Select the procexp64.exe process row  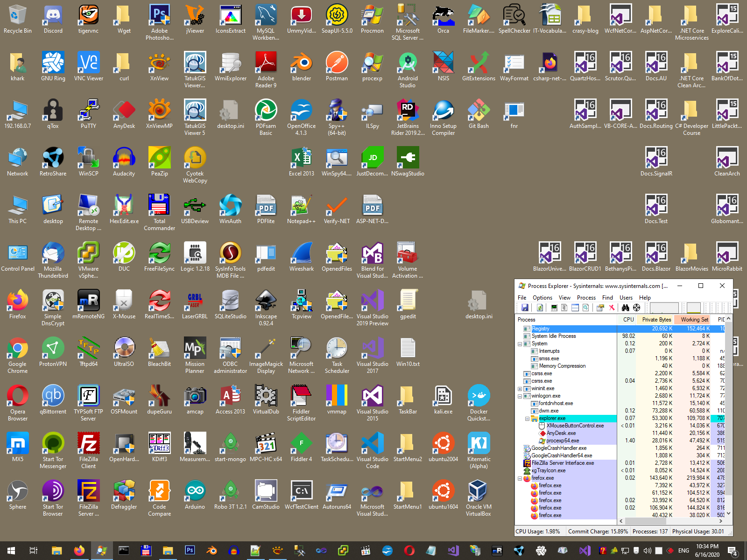[620, 441]
